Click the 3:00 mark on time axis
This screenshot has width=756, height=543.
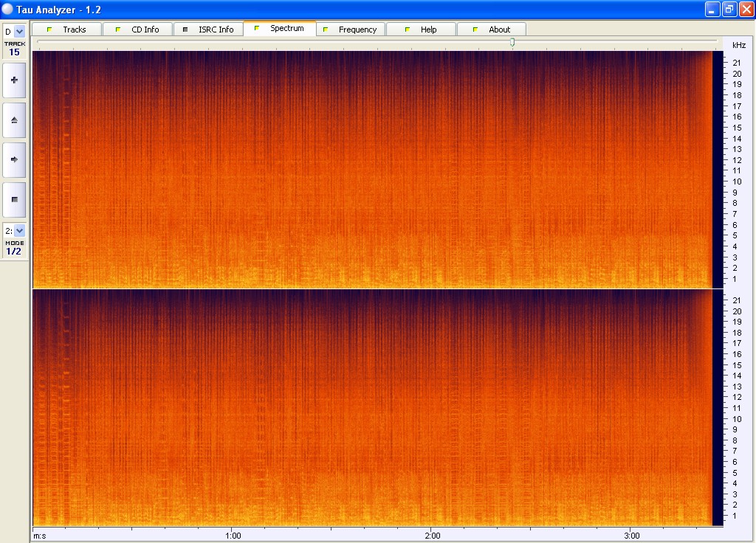(632, 535)
